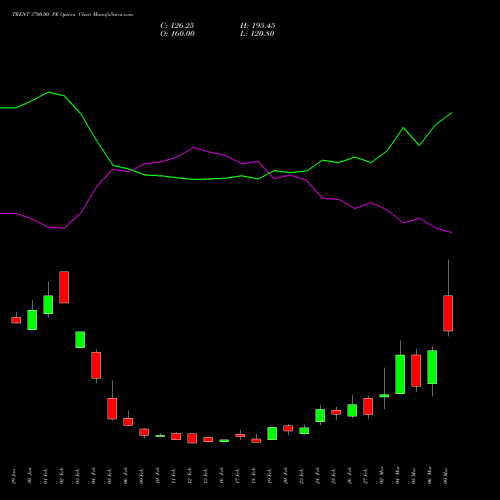Select the '30 Jan' date axis label

coord(30,476)
